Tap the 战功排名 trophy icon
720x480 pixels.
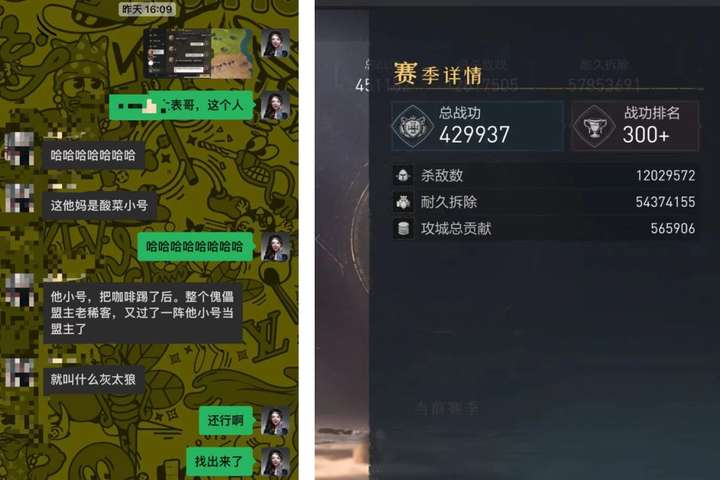tap(595, 126)
